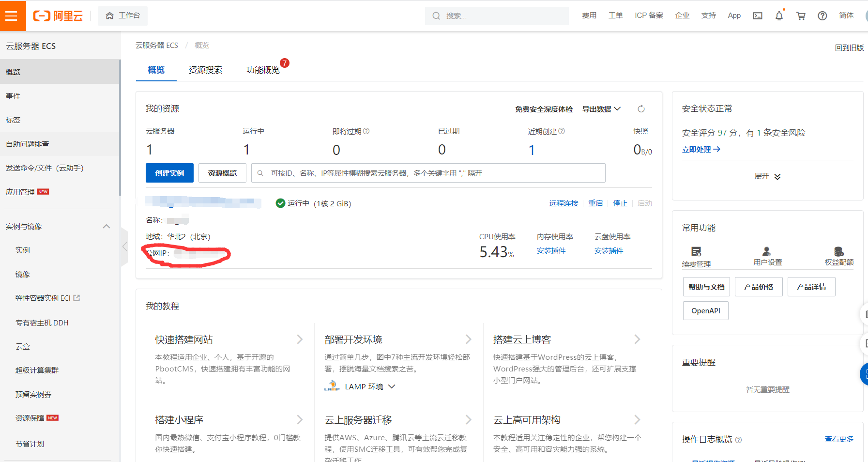Launch Cloud Shell terminal icon
Screen dimensions: 868x462
[758, 16]
